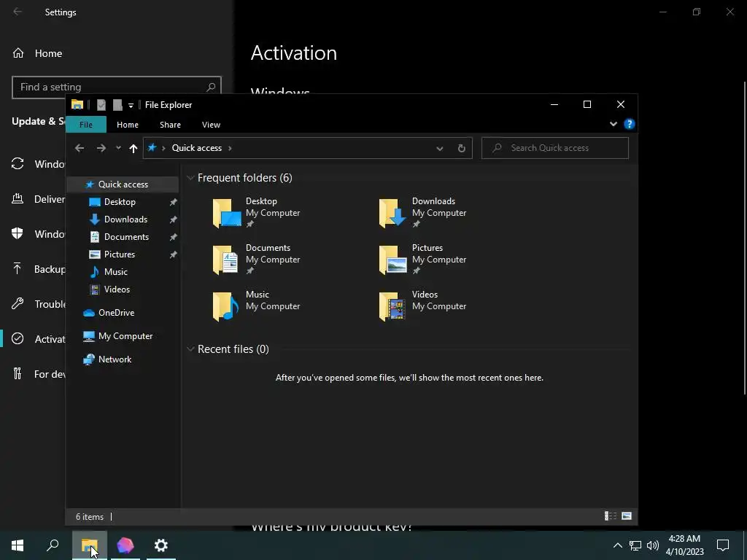Select the Desktop folder icon in Frequent folders
The width and height of the screenshot is (747, 560).
pos(227,213)
